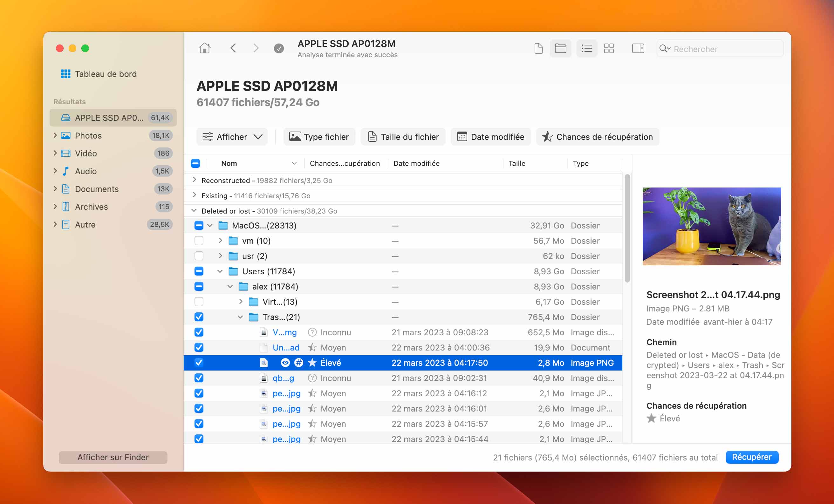The width and height of the screenshot is (834, 504).
Task: Click the eye preview icon on selected row
Action: coord(285,363)
